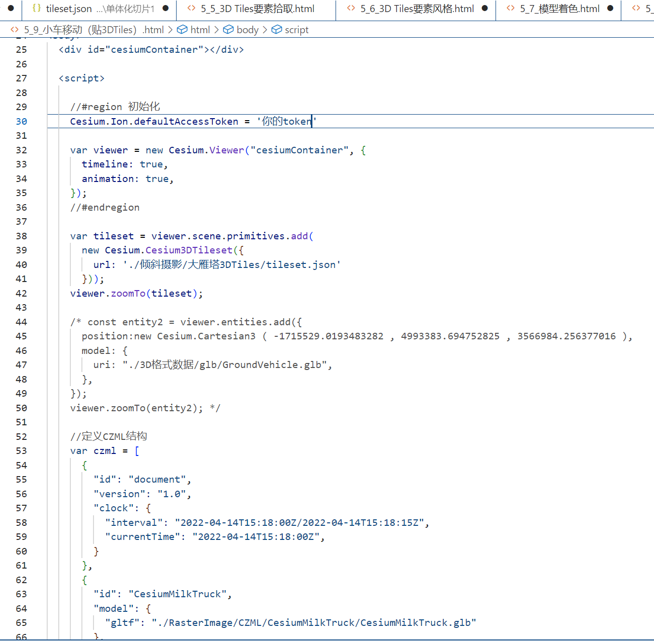Click the coordinate -1715529.0193483282
Screen dimensions: 654x644
tap(329, 336)
